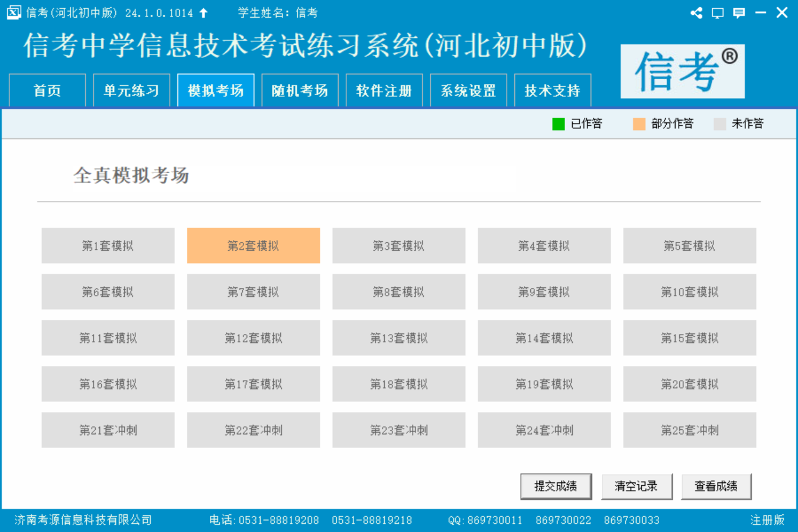Select the 第16套模拟 exam
The width and height of the screenshot is (798, 532).
108,384
